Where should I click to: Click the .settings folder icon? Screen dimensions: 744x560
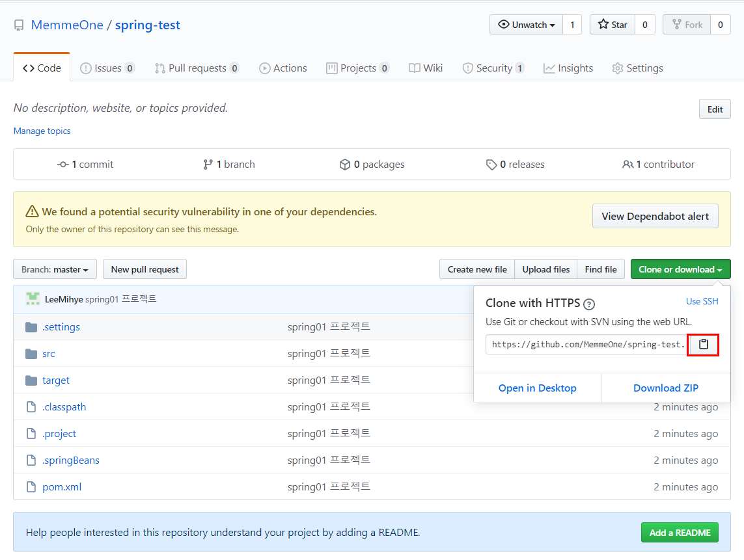click(31, 327)
